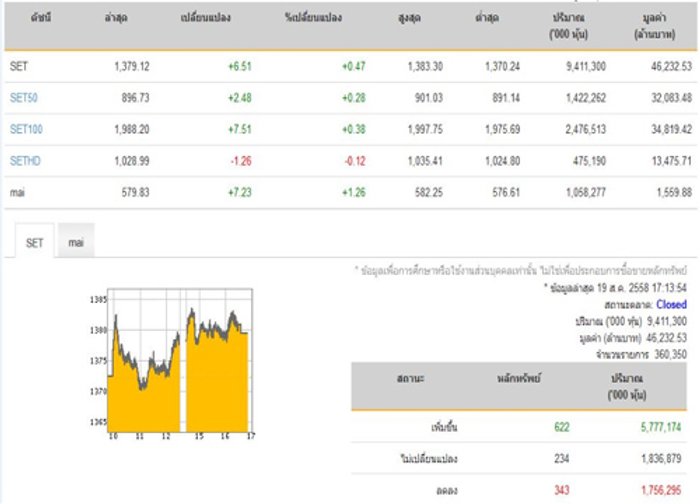Click advancing volume 5,777,174
Screen dimensions: 700x504
coord(661,427)
